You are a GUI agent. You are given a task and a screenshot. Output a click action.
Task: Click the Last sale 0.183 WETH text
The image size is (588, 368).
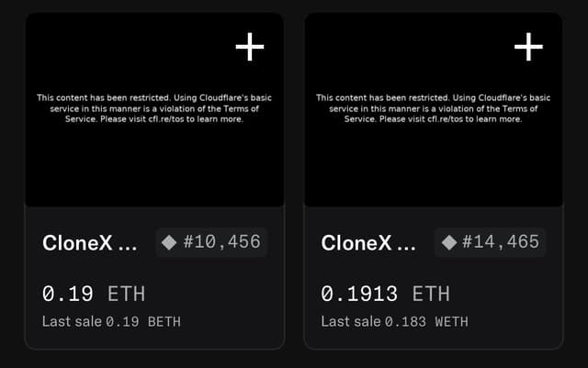tap(394, 321)
